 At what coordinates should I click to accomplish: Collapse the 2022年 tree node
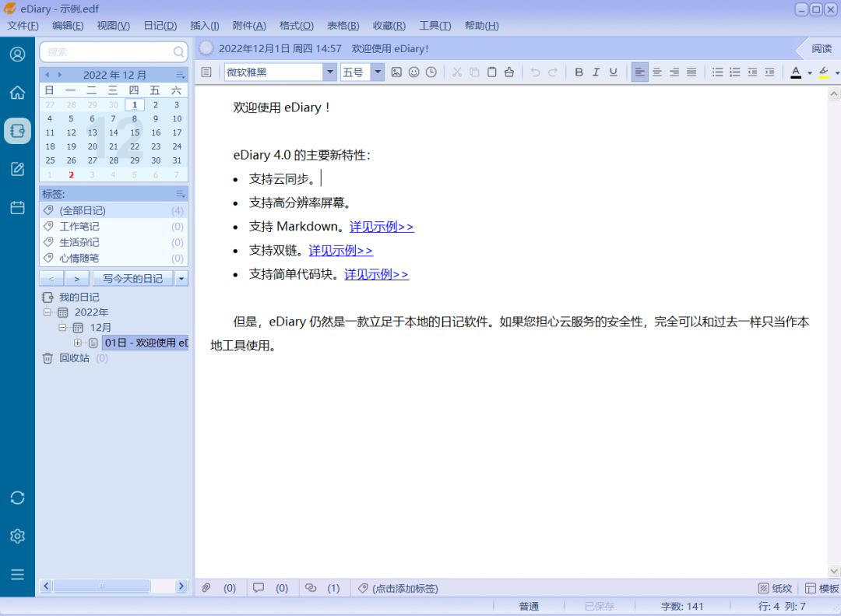pos(48,312)
